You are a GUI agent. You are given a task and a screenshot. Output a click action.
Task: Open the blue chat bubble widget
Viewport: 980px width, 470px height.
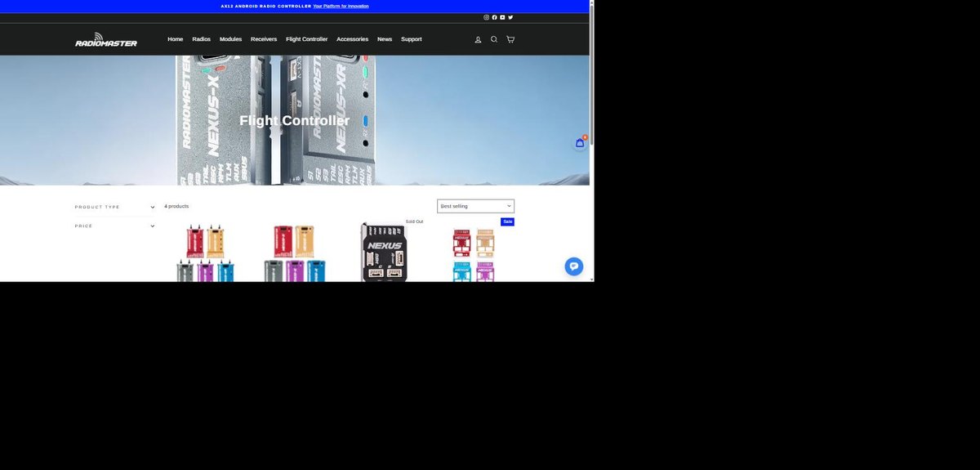[x=574, y=266]
